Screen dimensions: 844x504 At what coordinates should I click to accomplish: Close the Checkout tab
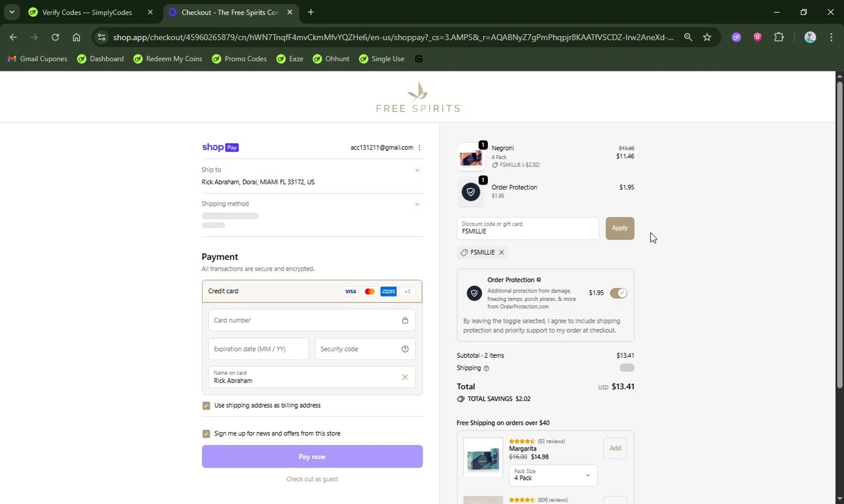pyautogui.click(x=290, y=12)
